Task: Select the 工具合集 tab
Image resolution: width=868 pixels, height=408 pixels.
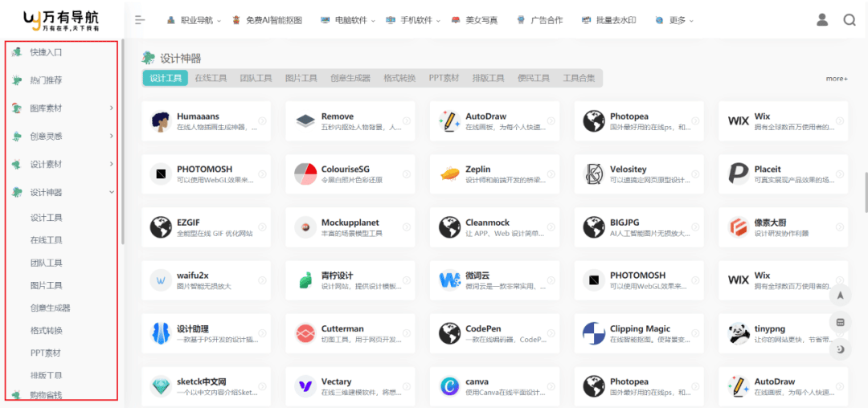Action: [579, 78]
